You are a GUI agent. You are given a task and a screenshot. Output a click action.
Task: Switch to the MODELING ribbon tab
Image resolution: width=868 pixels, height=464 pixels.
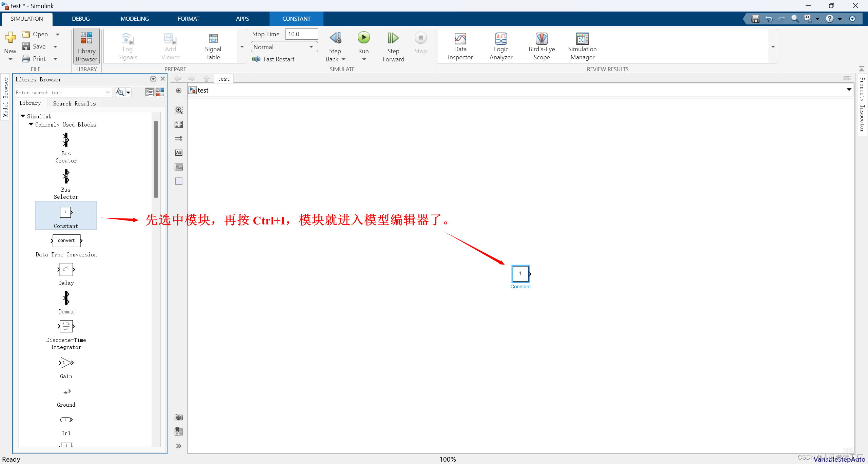(x=135, y=19)
